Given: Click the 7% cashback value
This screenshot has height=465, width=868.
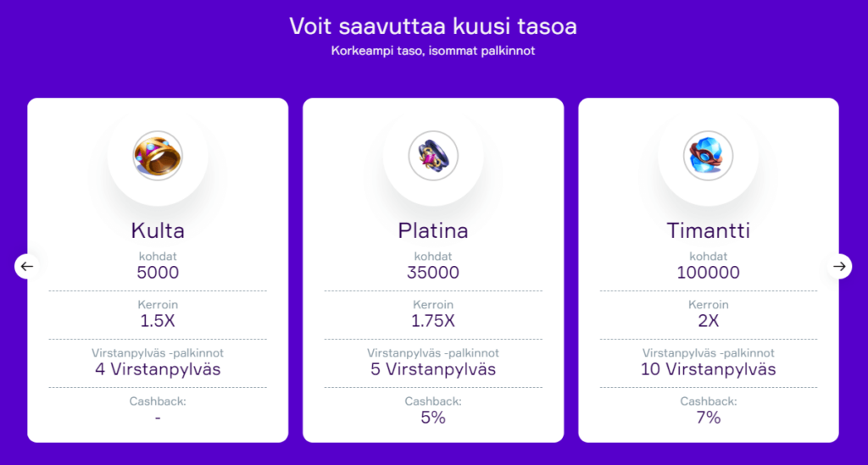Looking at the screenshot, I should click(708, 418).
